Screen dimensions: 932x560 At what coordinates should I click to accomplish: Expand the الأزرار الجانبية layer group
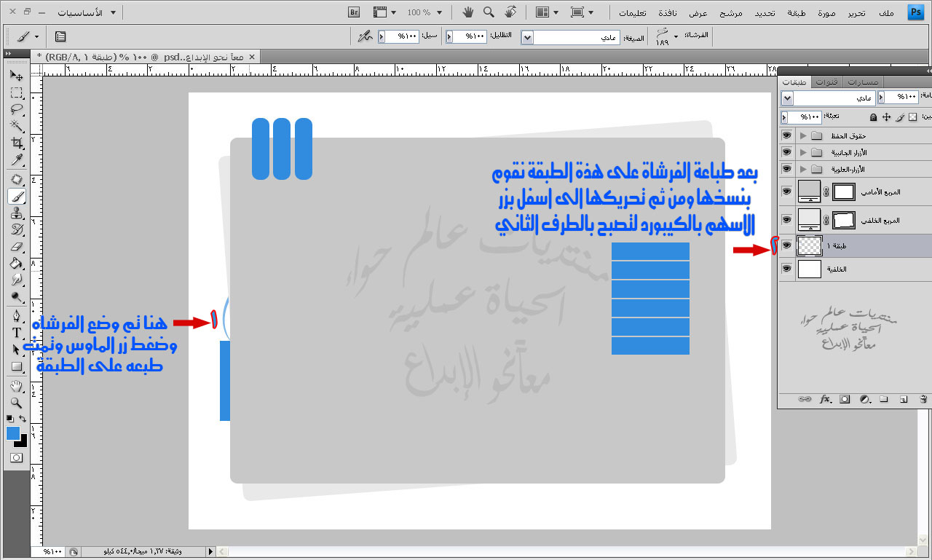pos(803,152)
